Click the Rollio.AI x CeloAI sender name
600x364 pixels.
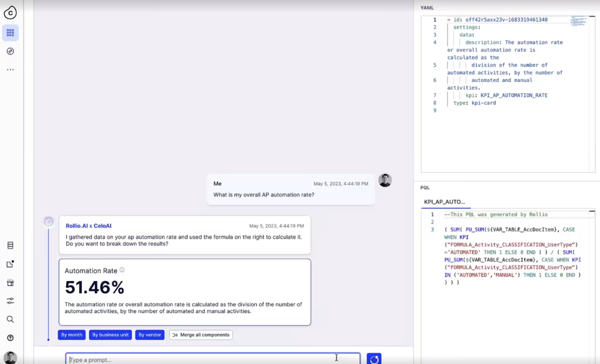[x=88, y=226]
